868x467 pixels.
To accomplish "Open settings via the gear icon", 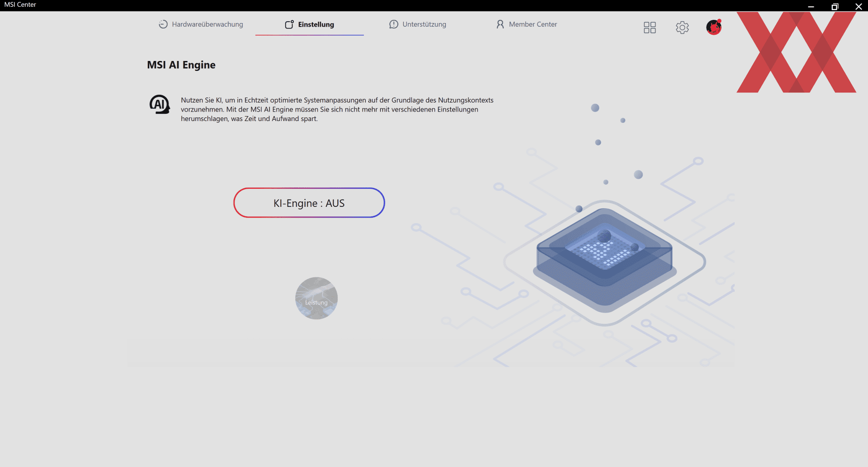I will tap(682, 28).
